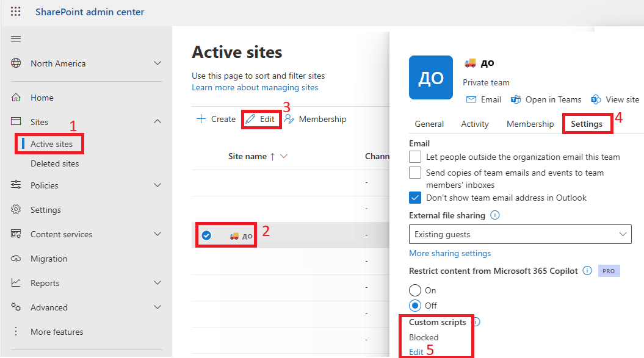The height and width of the screenshot is (358, 644).
Task: Expand the Advanced chevron
Action: 157,307
